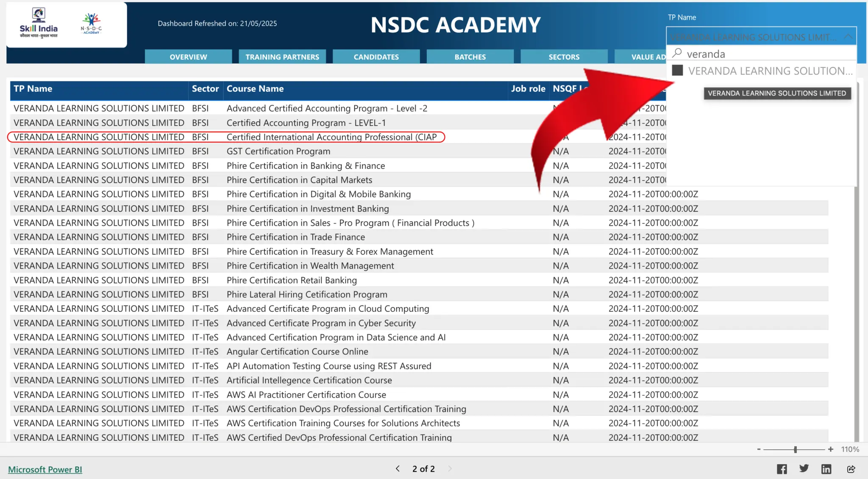The height and width of the screenshot is (479, 868).
Task: Go to previous report page
Action: (398, 468)
